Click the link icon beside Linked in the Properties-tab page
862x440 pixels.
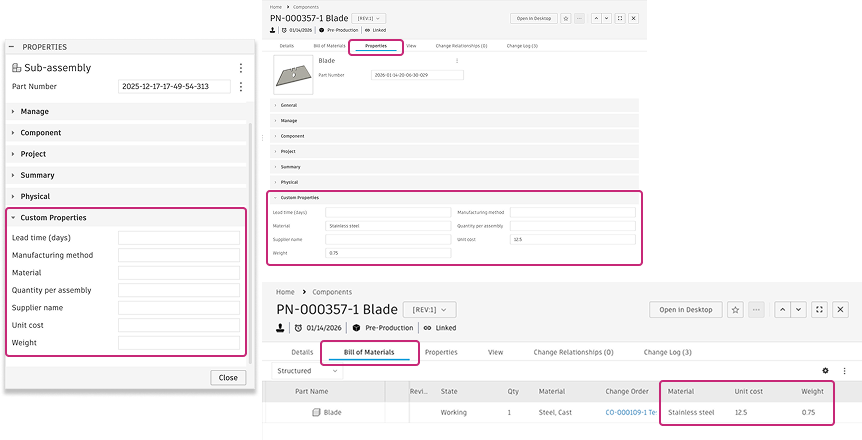(x=367, y=30)
